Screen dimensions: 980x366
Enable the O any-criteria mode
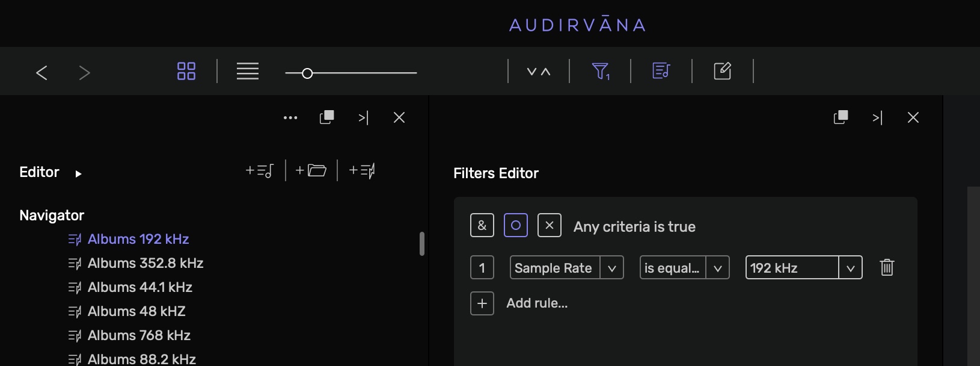(x=516, y=225)
